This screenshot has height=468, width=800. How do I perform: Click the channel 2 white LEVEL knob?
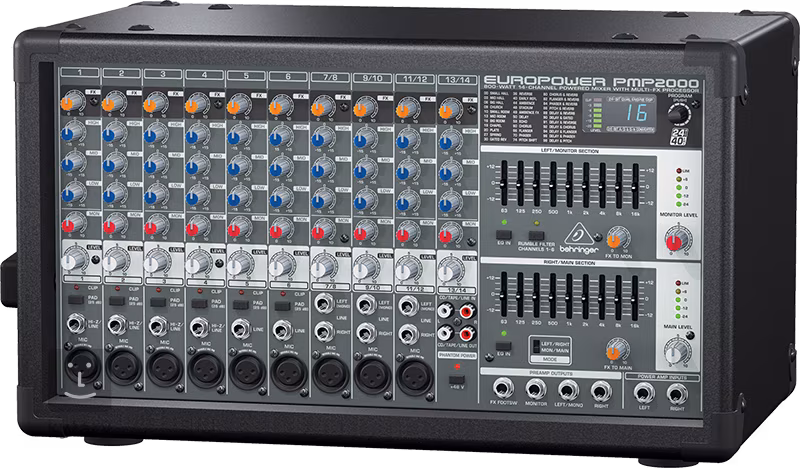[x=112, y=261]
